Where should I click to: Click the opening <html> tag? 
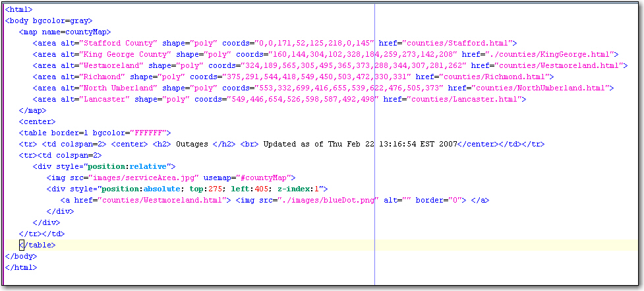[18, 9]
